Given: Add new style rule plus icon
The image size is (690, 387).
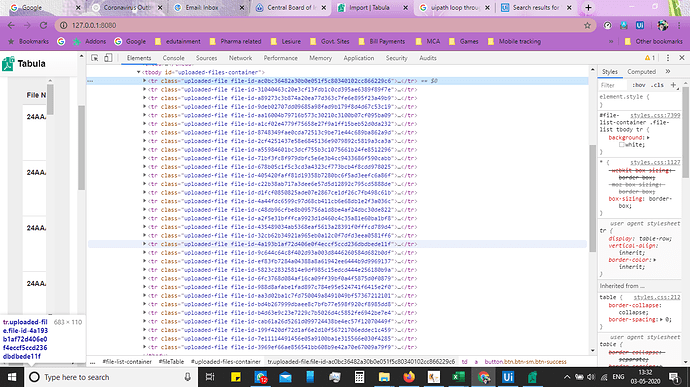Looking at the screenshot, I should click(x=673, y=85).
